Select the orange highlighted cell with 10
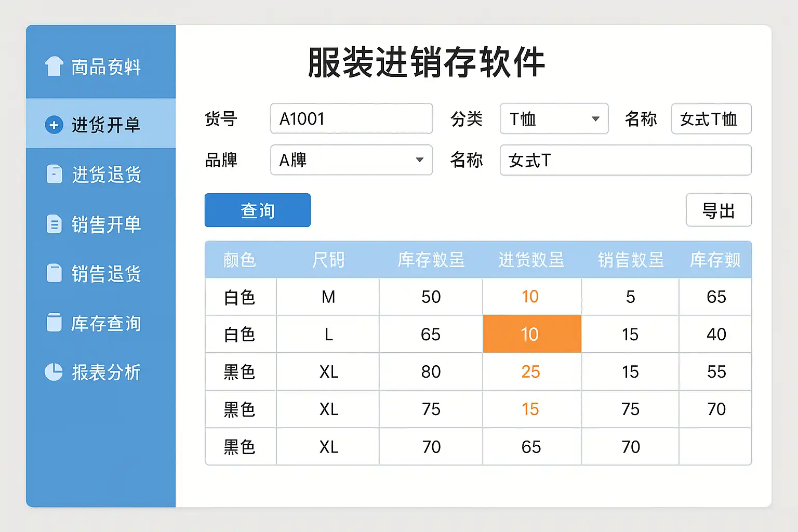Screen dimensions: 798x532 pos(531,334)
